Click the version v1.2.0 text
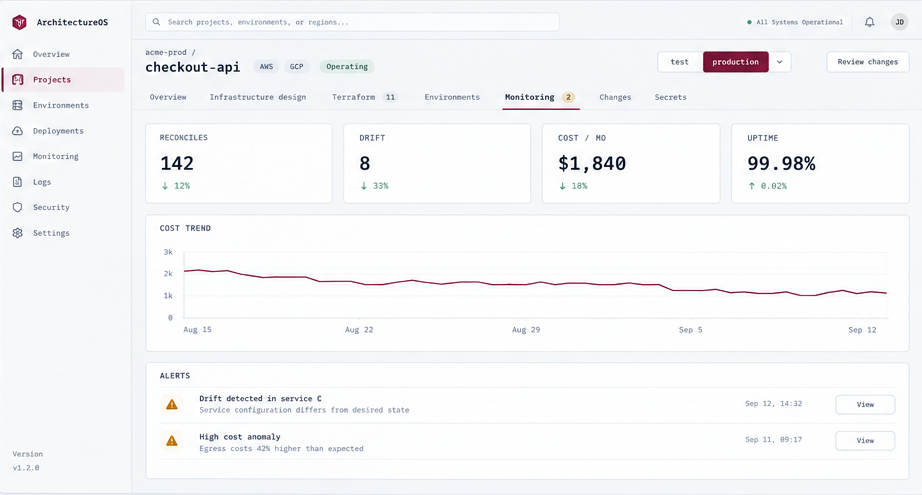922x495 pixels. point(26,468)
